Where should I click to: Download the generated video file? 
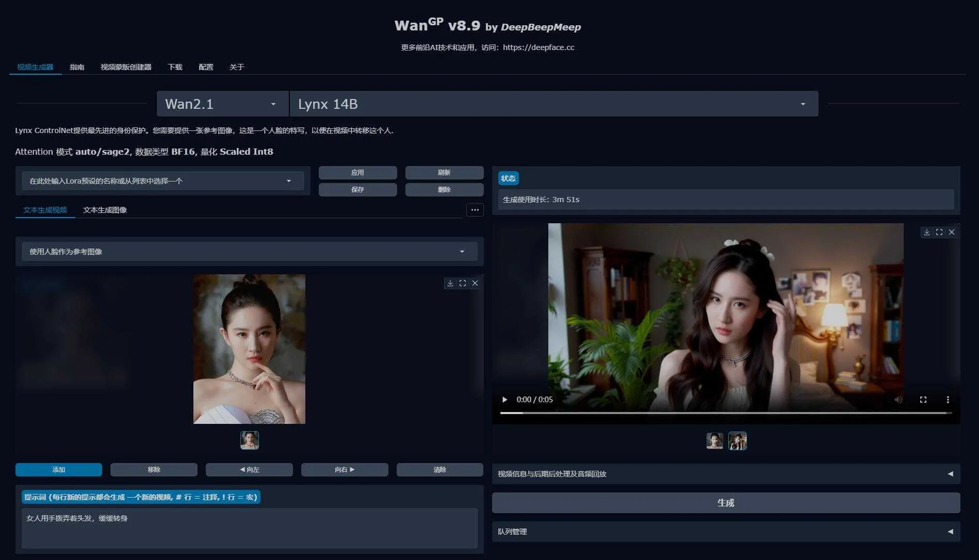926,233
